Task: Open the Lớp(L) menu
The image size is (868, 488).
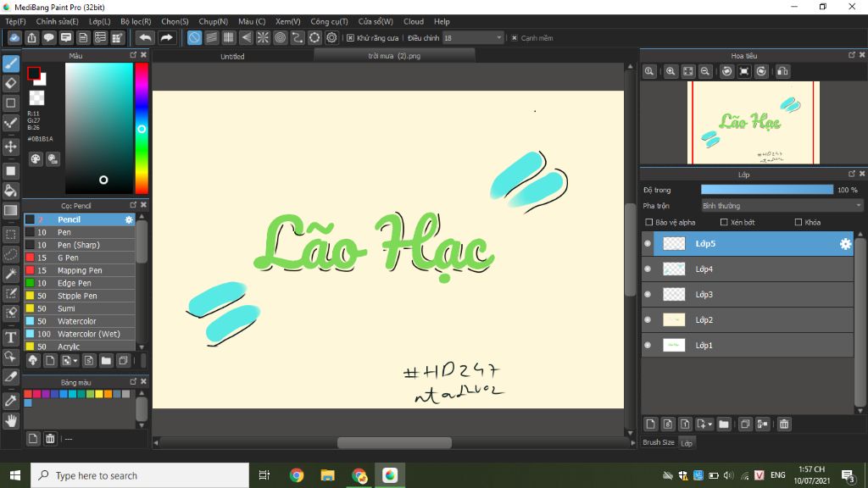Action: click(x=100, y=21)
